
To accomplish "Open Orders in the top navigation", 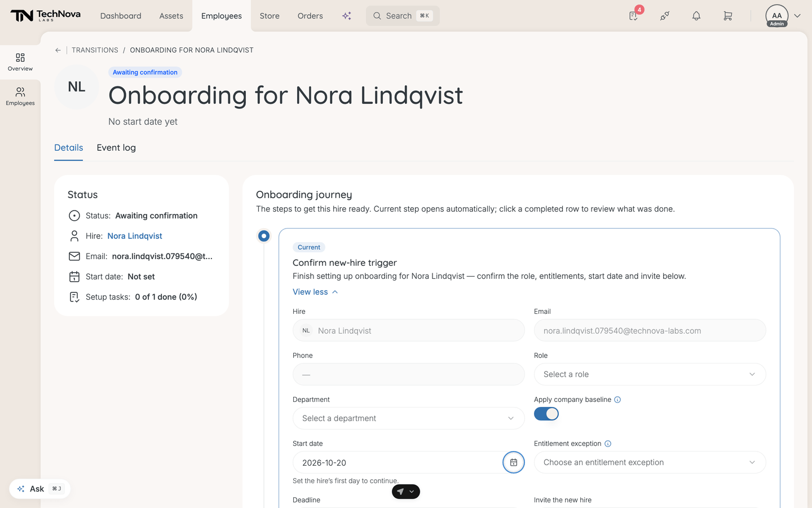I will (310, 16).
